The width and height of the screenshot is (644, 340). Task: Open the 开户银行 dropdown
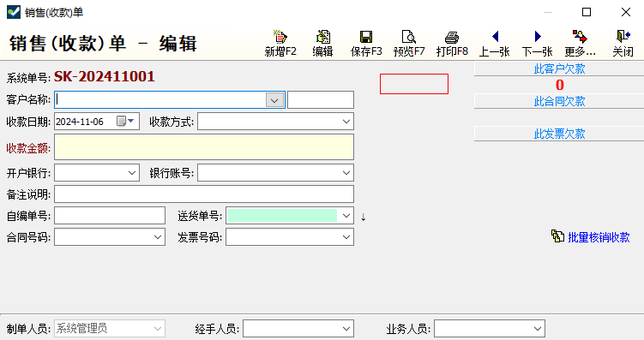click(132, 173)
